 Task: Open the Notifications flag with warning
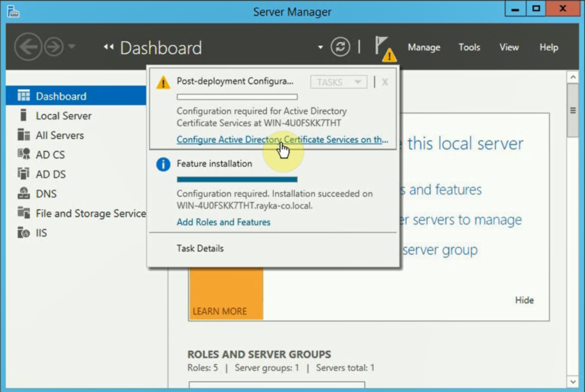point(386,49)
